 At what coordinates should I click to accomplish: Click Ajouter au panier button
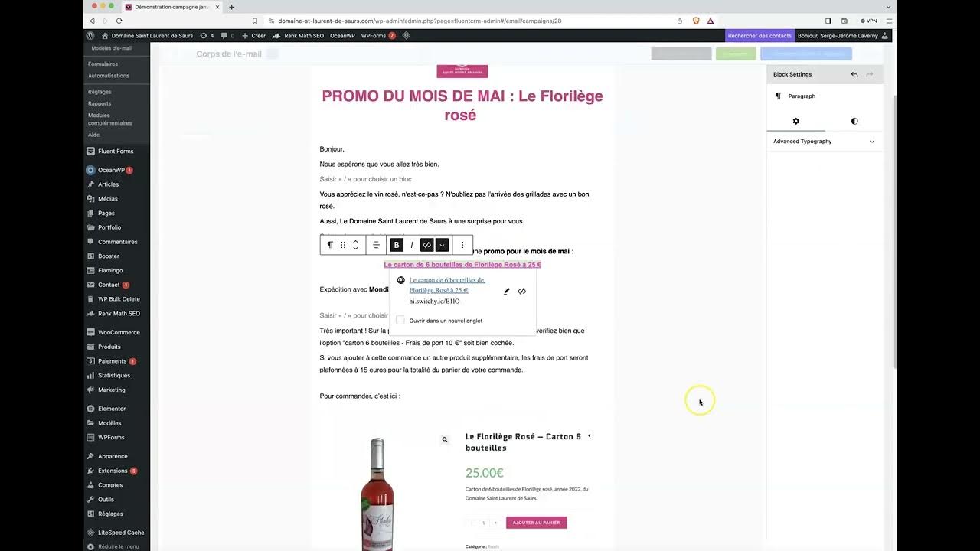tap(536, 523)
